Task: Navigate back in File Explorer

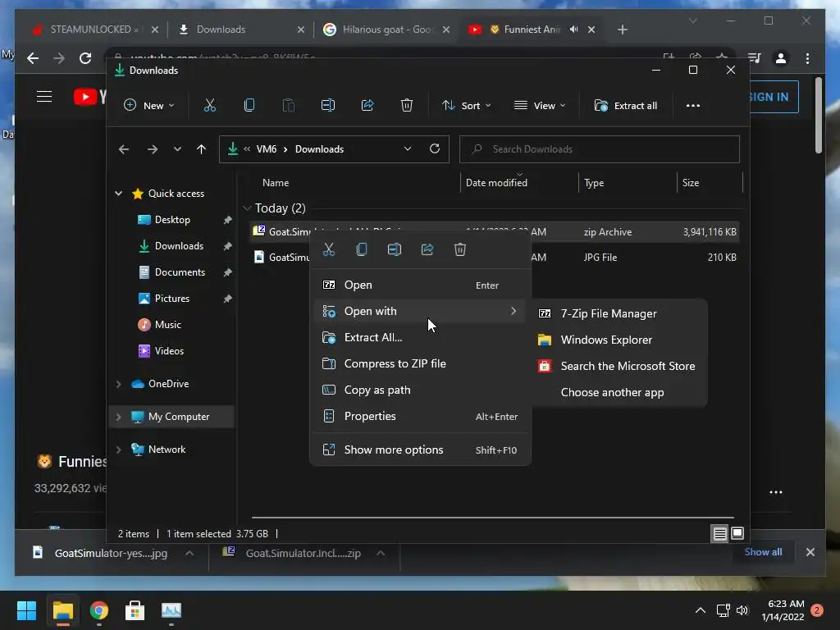Action: coord(124,149)
